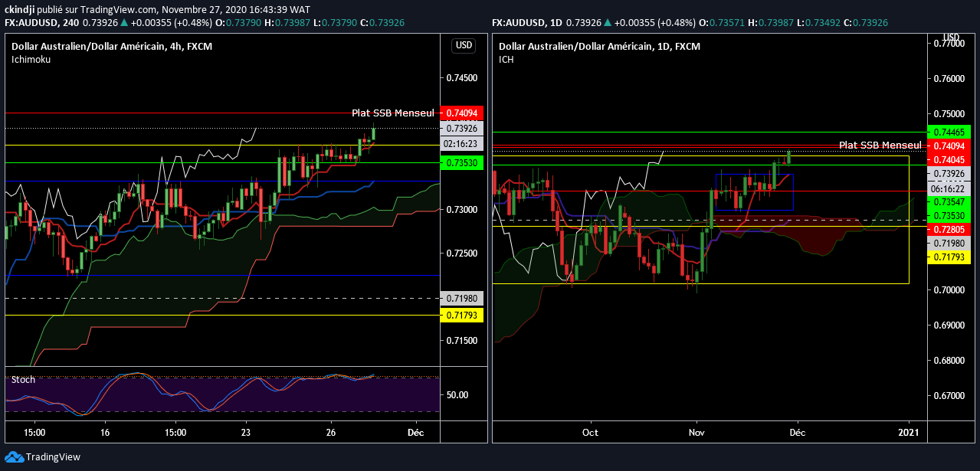The image size is (980, 471).
Task: Open the USD currency button on 4h chart
Action: pos(464,45)
